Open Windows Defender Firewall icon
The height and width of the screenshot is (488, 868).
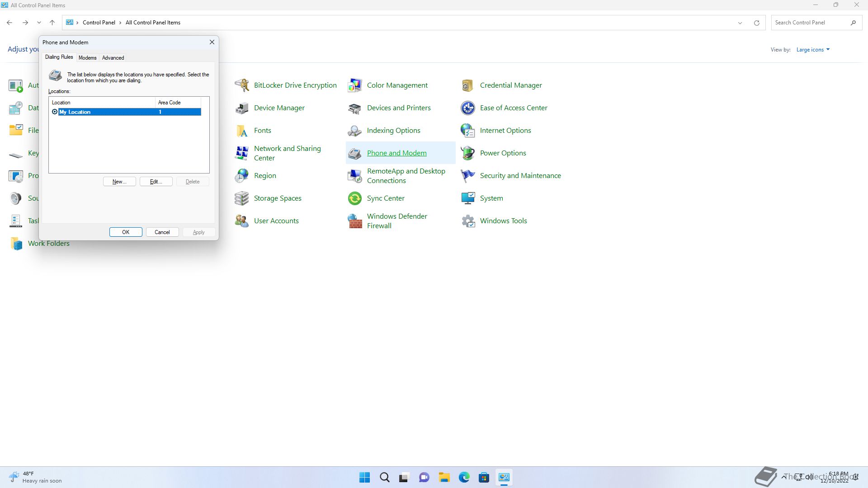click(x=355, y=221)
